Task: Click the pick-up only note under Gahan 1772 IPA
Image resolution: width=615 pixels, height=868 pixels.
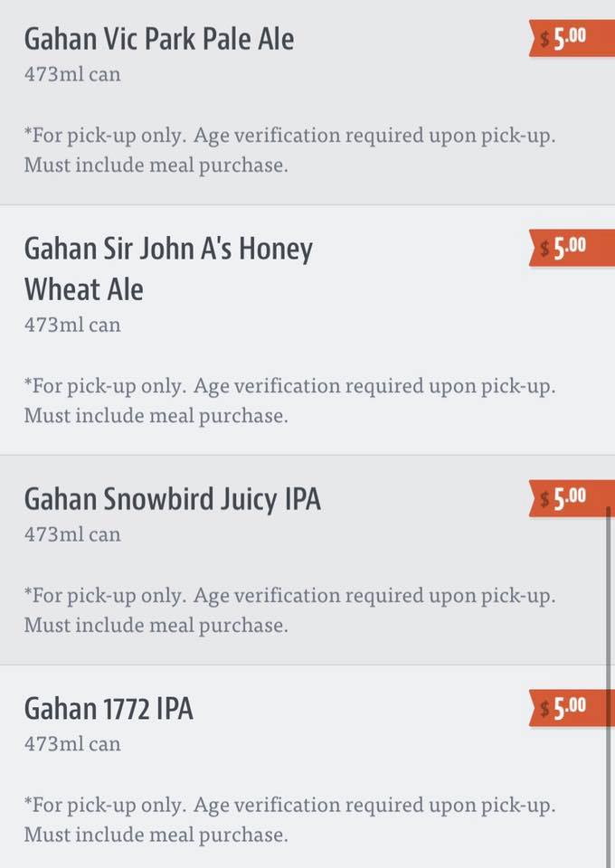Action: (289, 805)
